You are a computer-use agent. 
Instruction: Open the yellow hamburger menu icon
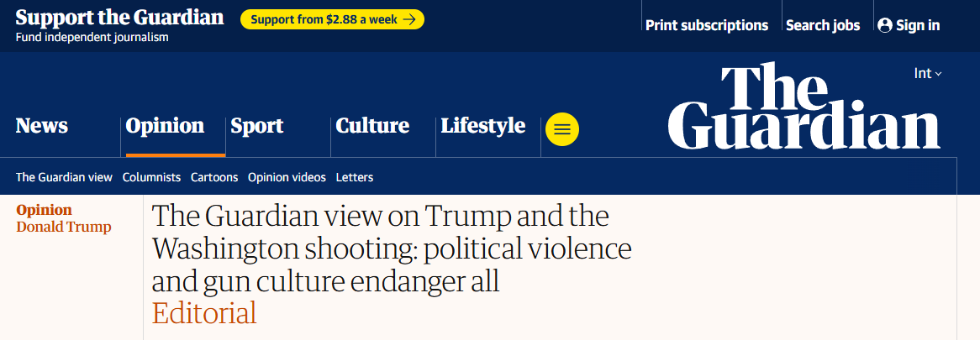click(562, 129)
